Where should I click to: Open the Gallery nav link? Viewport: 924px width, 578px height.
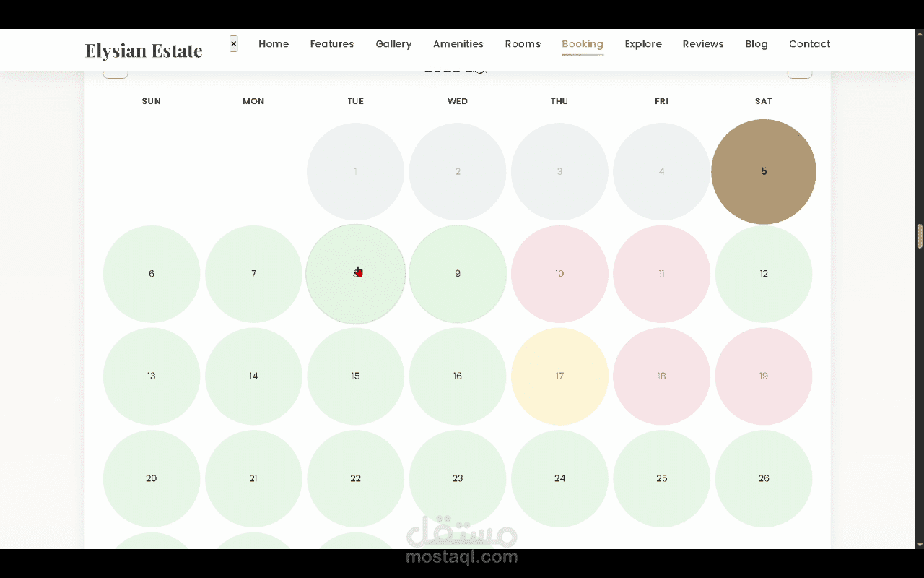[x=393, y=44]
